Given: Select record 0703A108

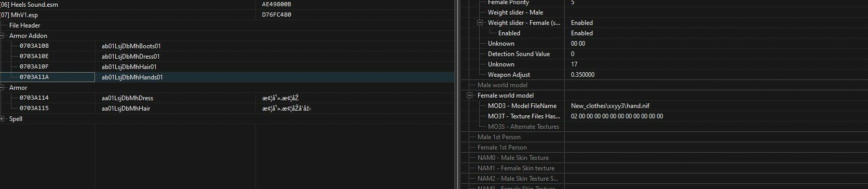Looking at the screenshot, I should click(34, 46).
